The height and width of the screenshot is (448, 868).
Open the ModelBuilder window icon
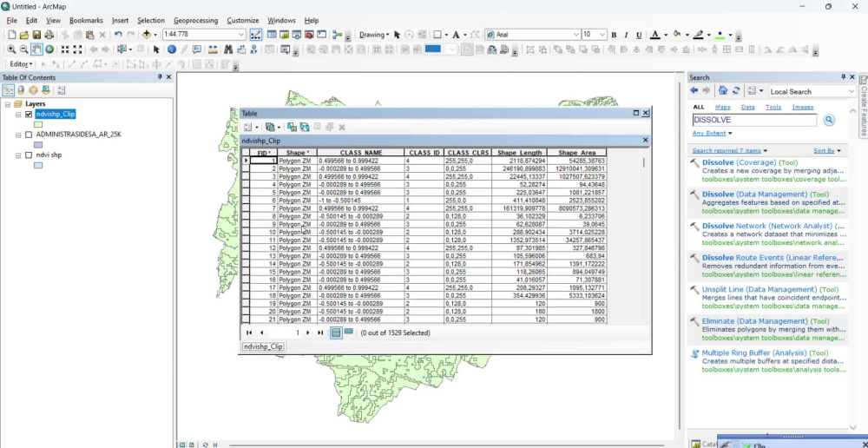[x=338, y=35]
